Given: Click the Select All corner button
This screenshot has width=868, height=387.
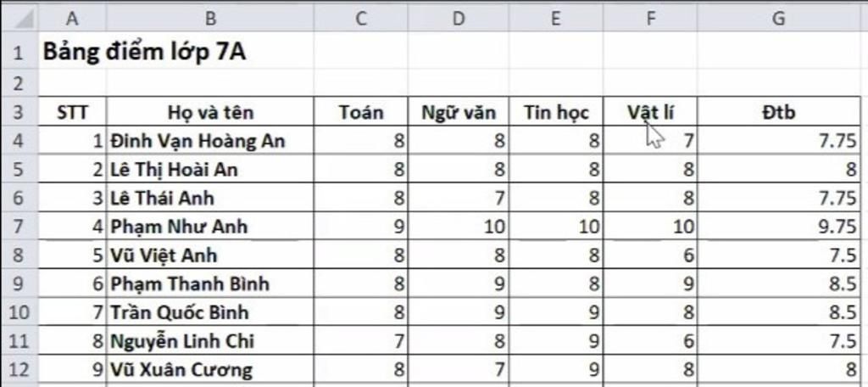Looking at the screenshot, I should (19, 17).
